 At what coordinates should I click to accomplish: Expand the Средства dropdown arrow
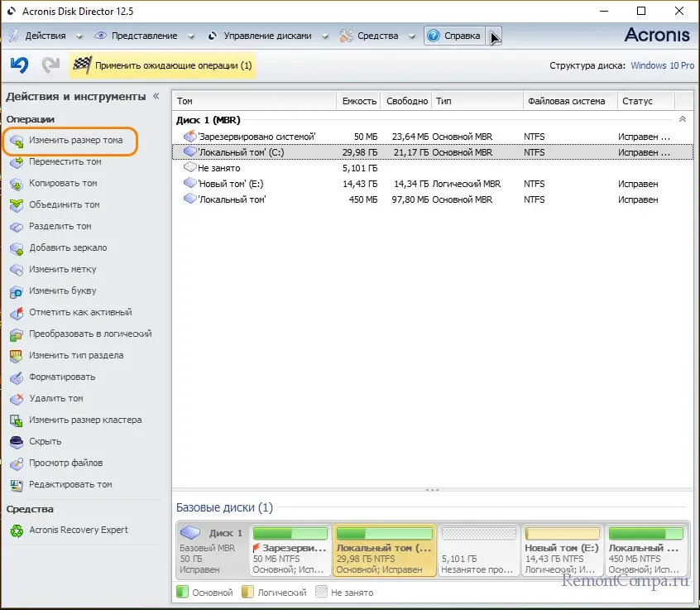(411, 36)
